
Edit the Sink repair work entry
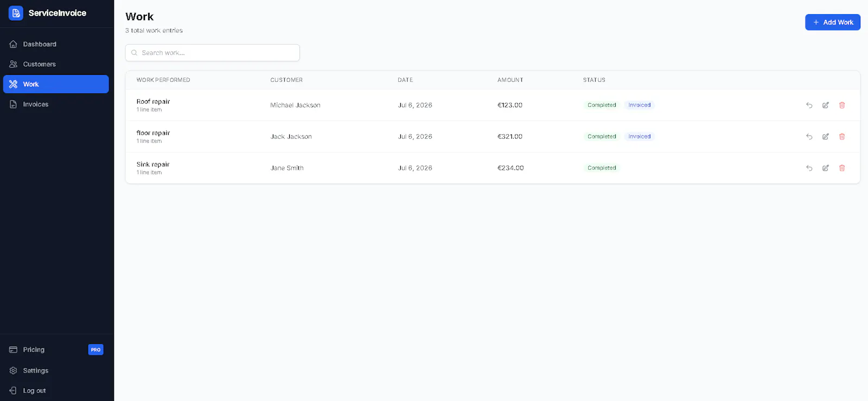[826, 168]
